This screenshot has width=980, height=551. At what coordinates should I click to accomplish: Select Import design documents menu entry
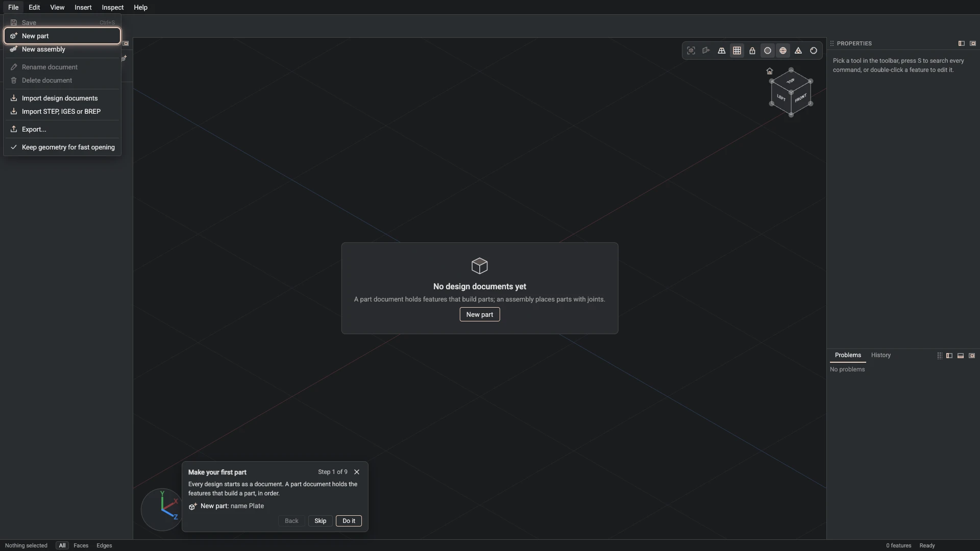pyautogui.click(x=62, y=98)
